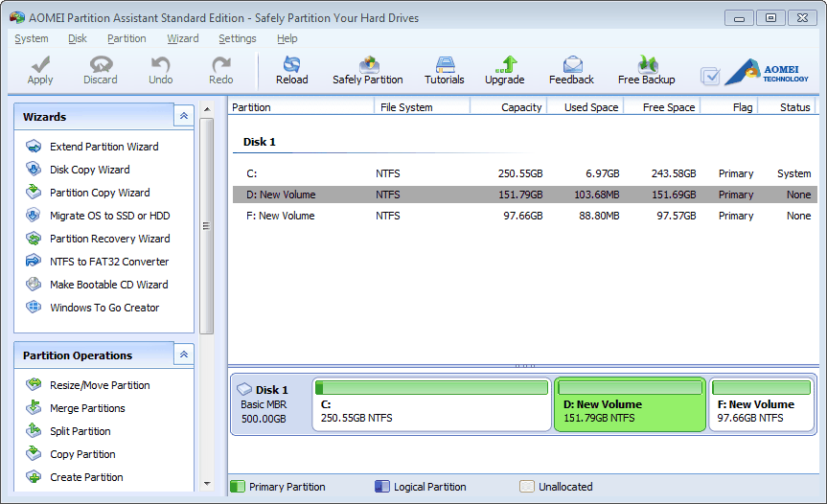Select F: New Volume block in disk map
The image size is (827, 504).
[762, 404]
